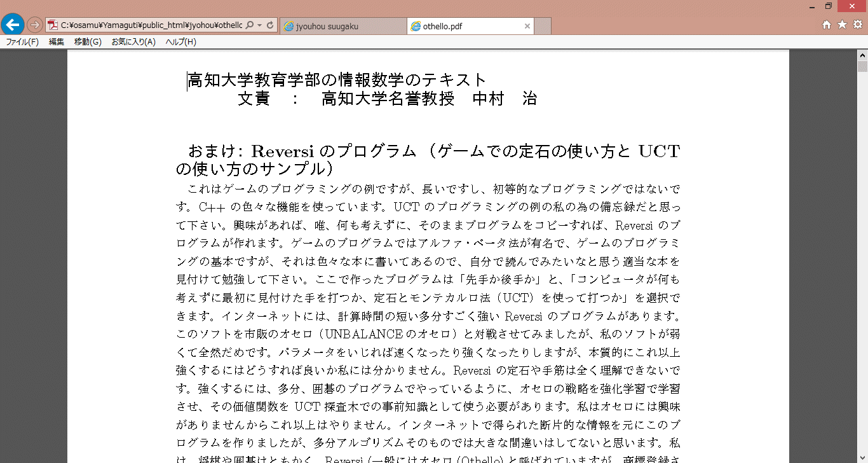The image size is (868, 463).
Task: Click the line starting これはゲームのプログラミング
Action: point(434,189)
